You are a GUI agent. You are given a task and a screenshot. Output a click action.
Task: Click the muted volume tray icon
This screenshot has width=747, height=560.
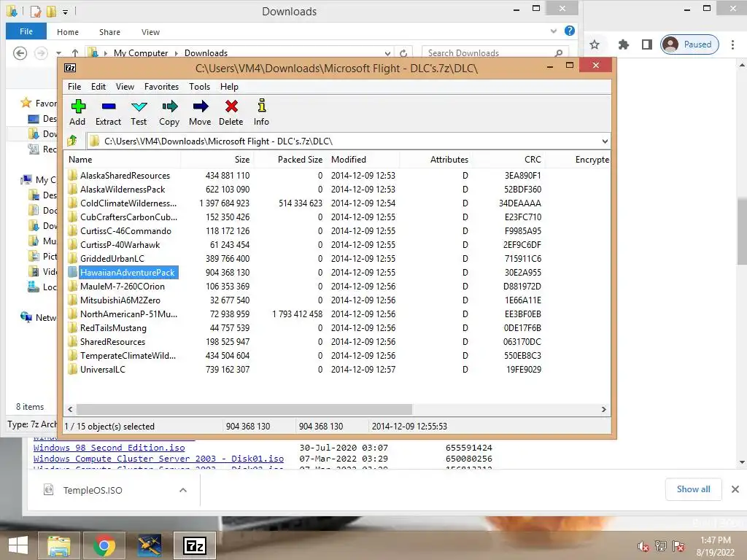tap(643, 546)
